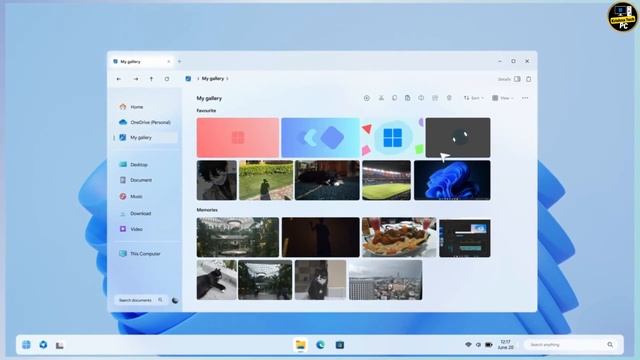Select the dark gray thumbnail in Favourite

click(x=458, y=138)
